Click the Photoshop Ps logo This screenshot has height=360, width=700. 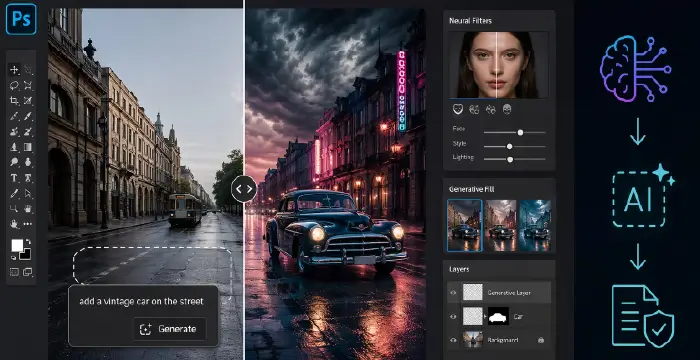(x=21, y=19)
